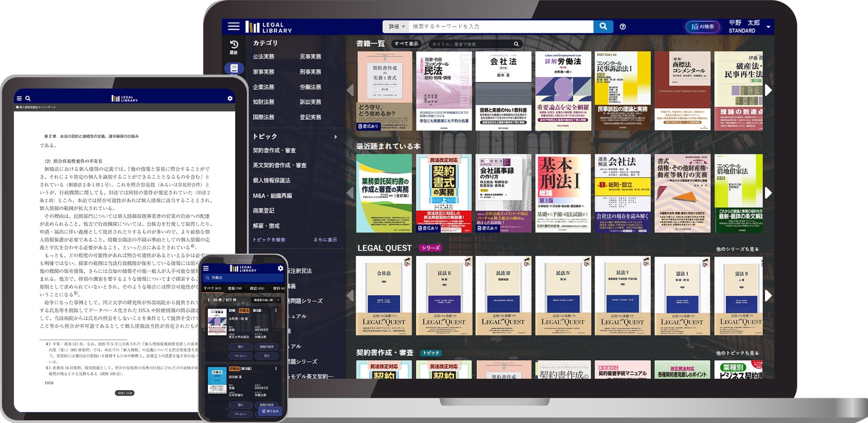Select the 民事実務 category
This screenshot has width=868, height=423.
click(311, 57)
